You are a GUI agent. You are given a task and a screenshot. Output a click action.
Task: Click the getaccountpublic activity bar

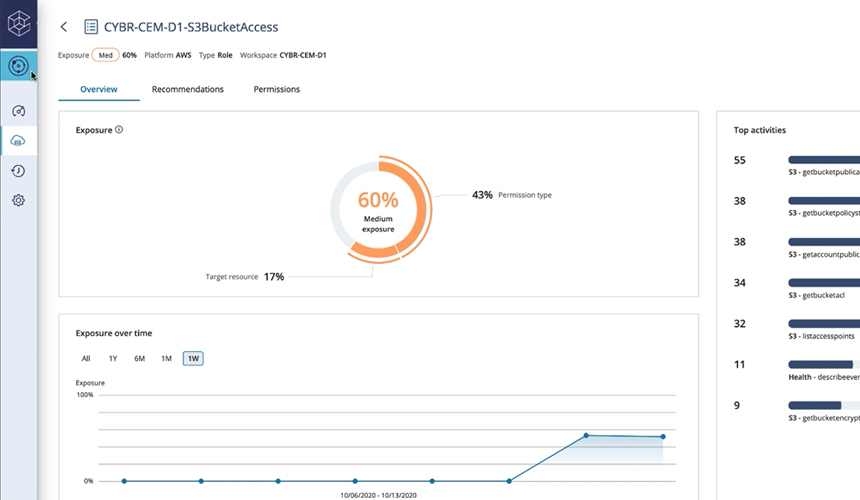824,242
